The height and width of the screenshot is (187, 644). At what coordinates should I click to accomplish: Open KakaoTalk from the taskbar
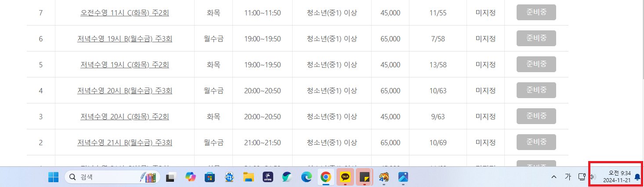(x=345, y=177)
